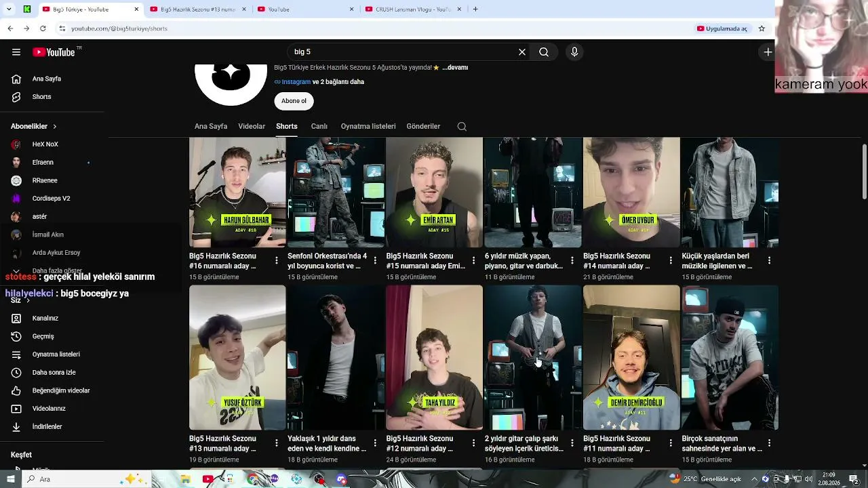Expand channel description with '...devamı'
Image resolution: width=868 pixels, height=488 pixels.
point(455,68)
